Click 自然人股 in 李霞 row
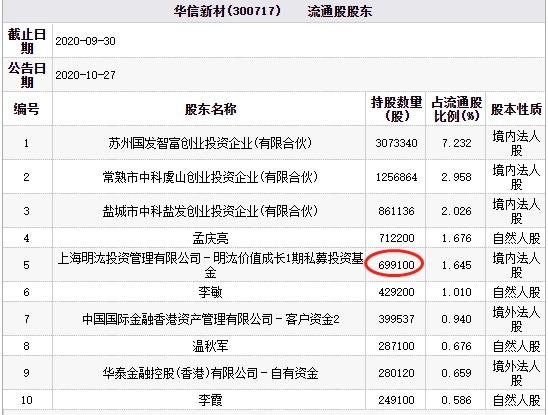The width and height of the screenshot is (548, 415). [516, 400]
